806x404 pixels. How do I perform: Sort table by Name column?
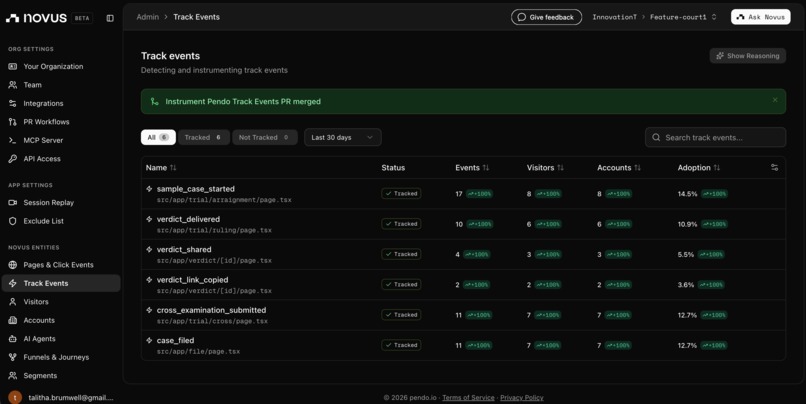[161, 168]
